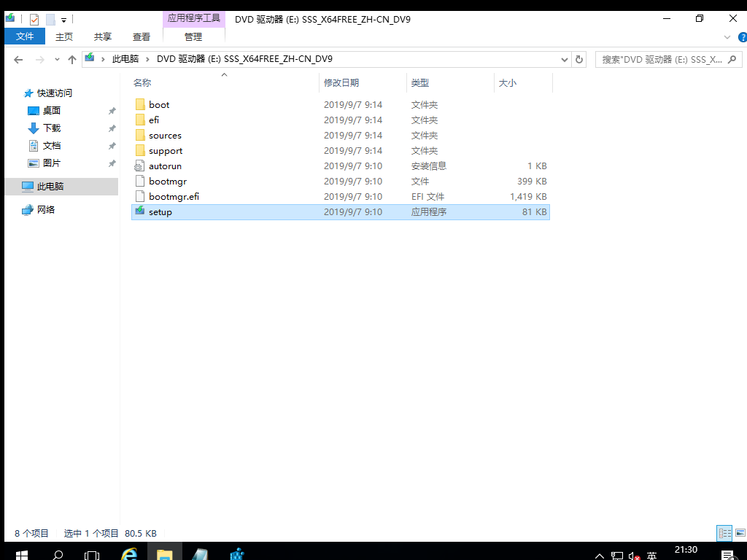
Task: Select the support folder
Action: coord(341,150)
